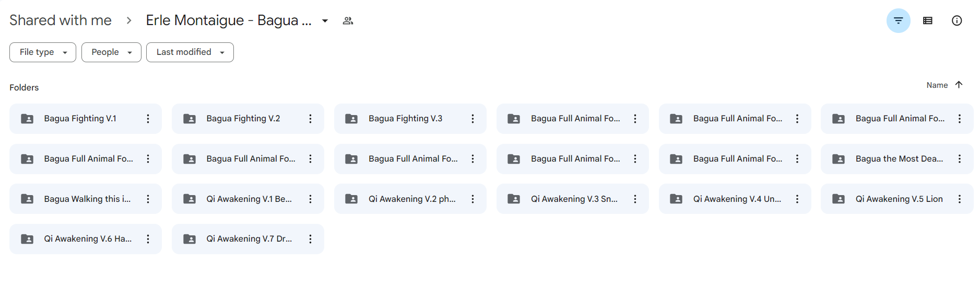Change sort field via Name button

tap(937, 85)
